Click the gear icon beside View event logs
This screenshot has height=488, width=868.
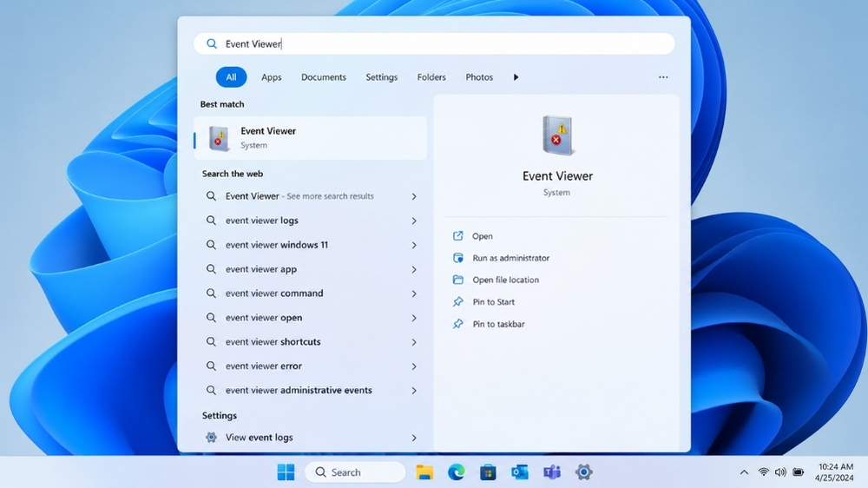point(211,437)
